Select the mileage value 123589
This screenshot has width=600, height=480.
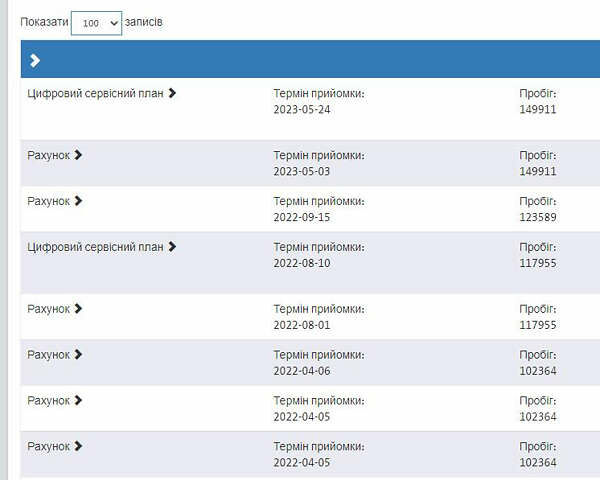pos(537,218)
